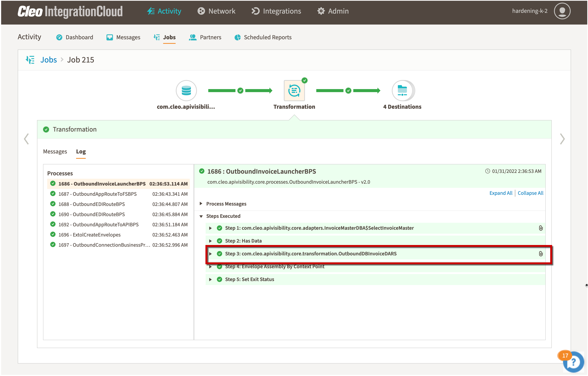The width and height of the screenshot is (588, 376).
Task: Click the Collapse All link
Action: tap(530, 193)
